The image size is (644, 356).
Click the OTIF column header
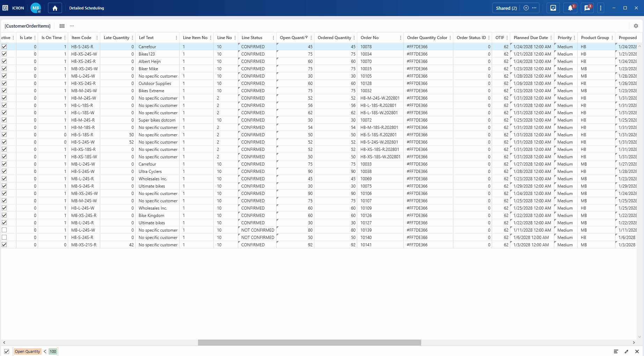500,38
